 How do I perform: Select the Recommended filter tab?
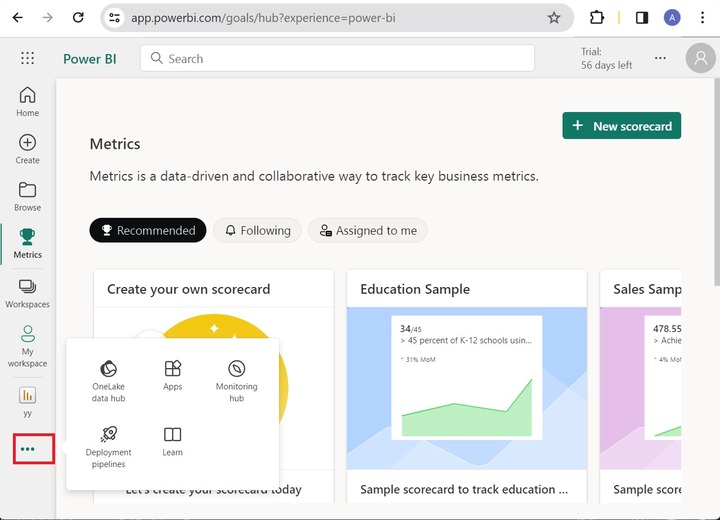coord(147,231)
